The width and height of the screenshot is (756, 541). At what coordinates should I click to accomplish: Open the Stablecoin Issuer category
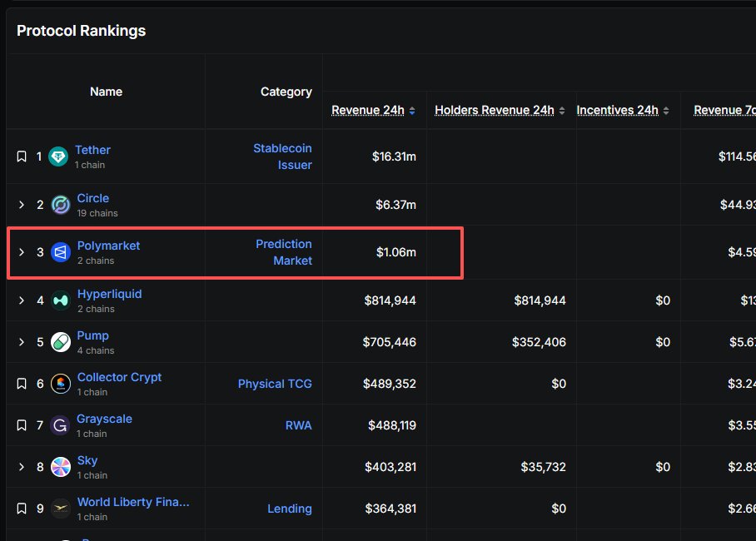(x=282, y=156)
